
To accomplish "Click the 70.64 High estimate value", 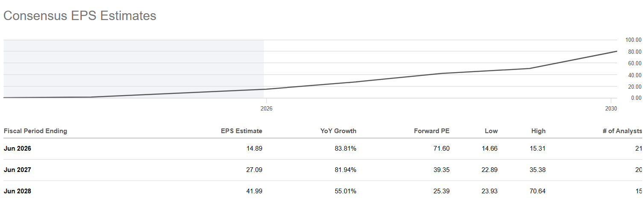I will click(538, 191).
